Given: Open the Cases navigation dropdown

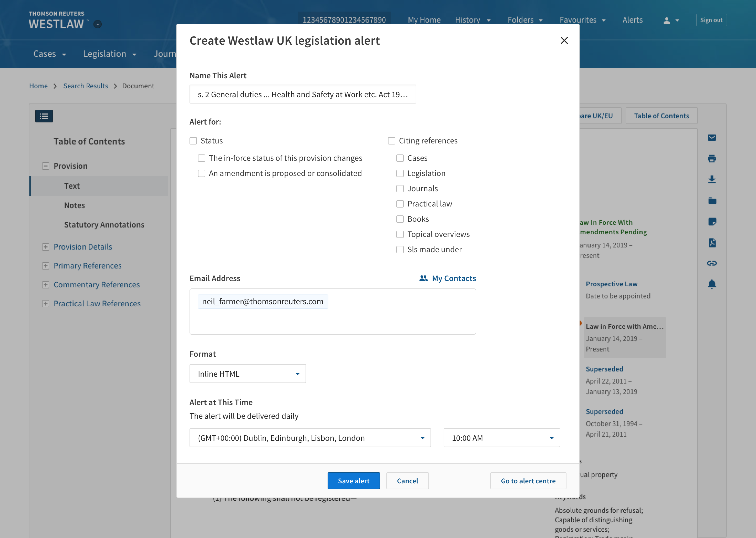Looking at the screenshot, I should pyautogui.click(x=50, y=54).
